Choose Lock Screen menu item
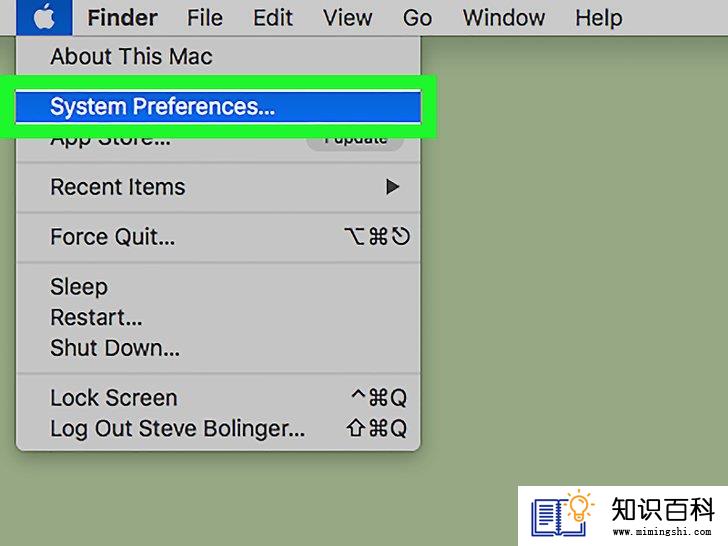 (218, 398)
